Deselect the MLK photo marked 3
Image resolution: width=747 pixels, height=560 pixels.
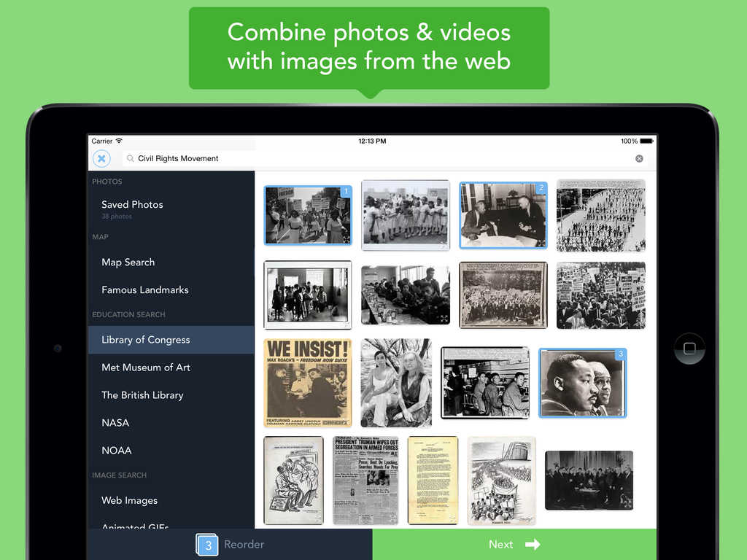click(581, 382)
